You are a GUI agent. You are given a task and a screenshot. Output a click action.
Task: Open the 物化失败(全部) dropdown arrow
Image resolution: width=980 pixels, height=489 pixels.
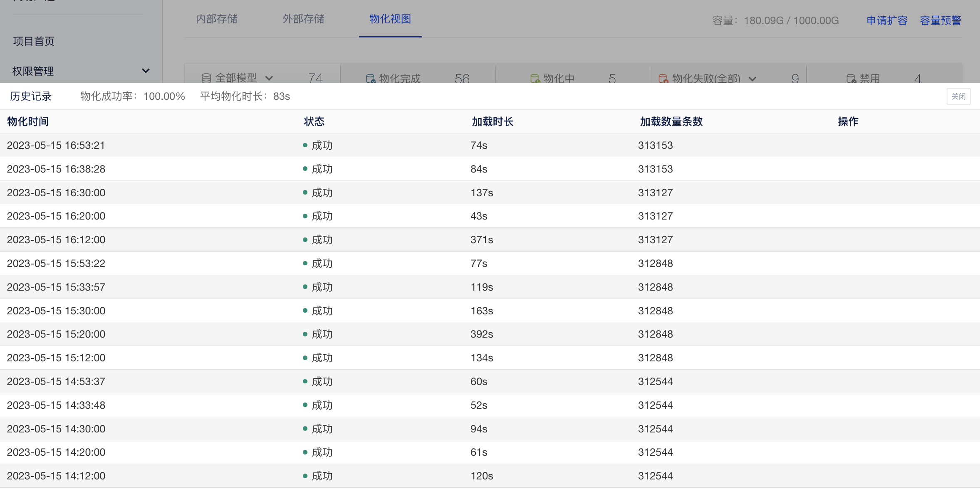coord(752,78)
